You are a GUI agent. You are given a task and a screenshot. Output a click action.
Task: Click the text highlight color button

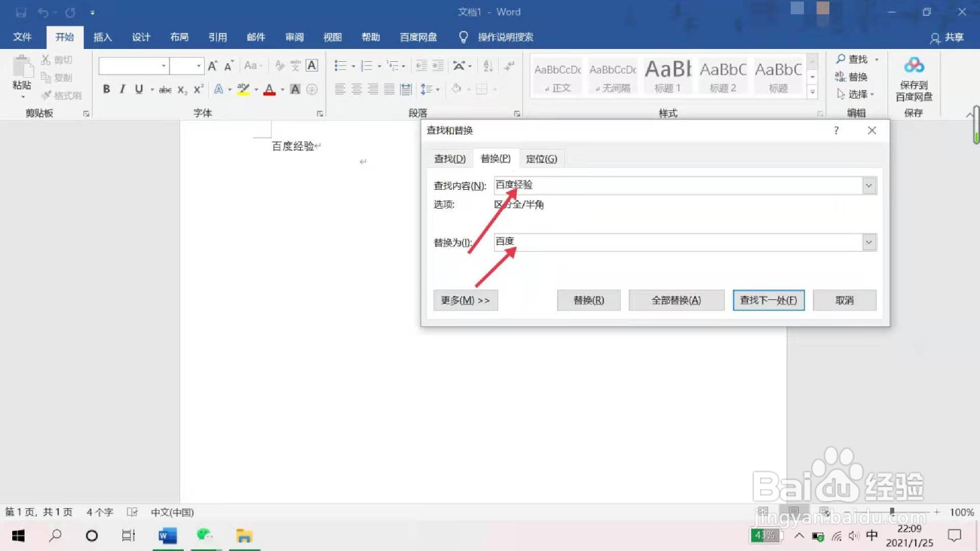click(x=243, y=89)
